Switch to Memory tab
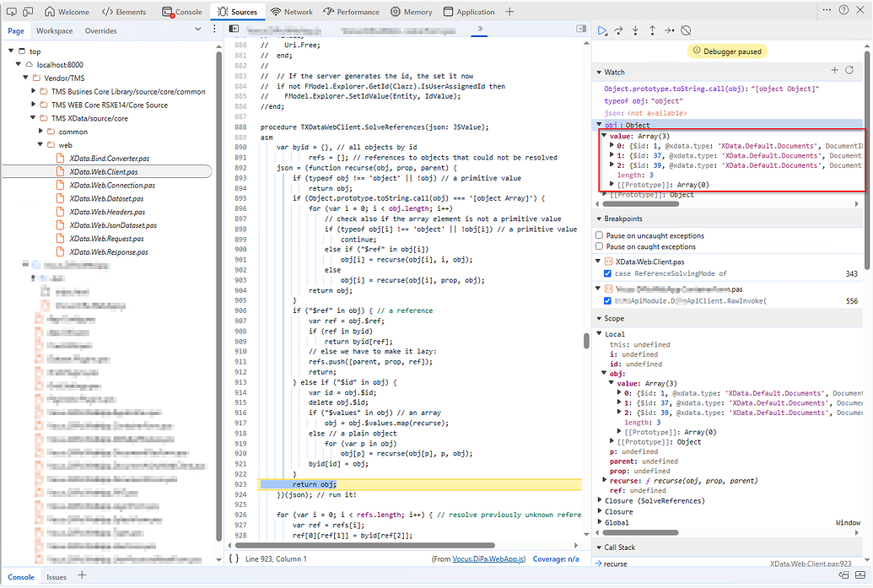 [x=411, y=12]
